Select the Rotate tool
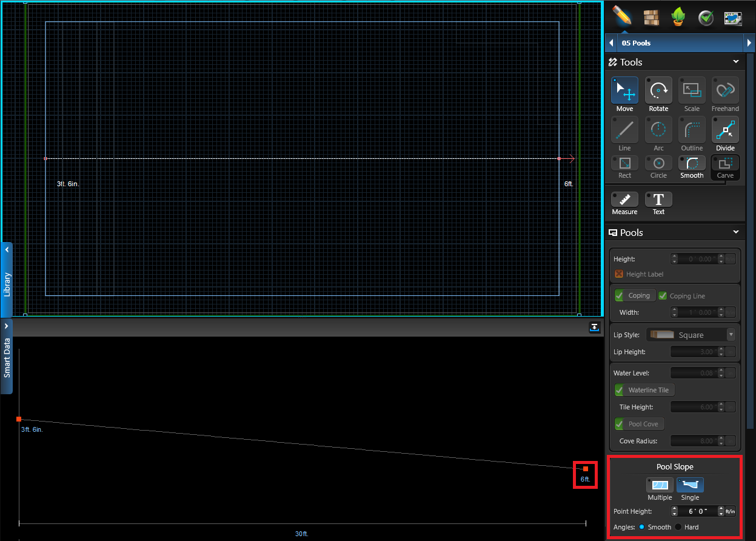Image resolution: width=756 pixels, height=541 pixels. (658, 91)
